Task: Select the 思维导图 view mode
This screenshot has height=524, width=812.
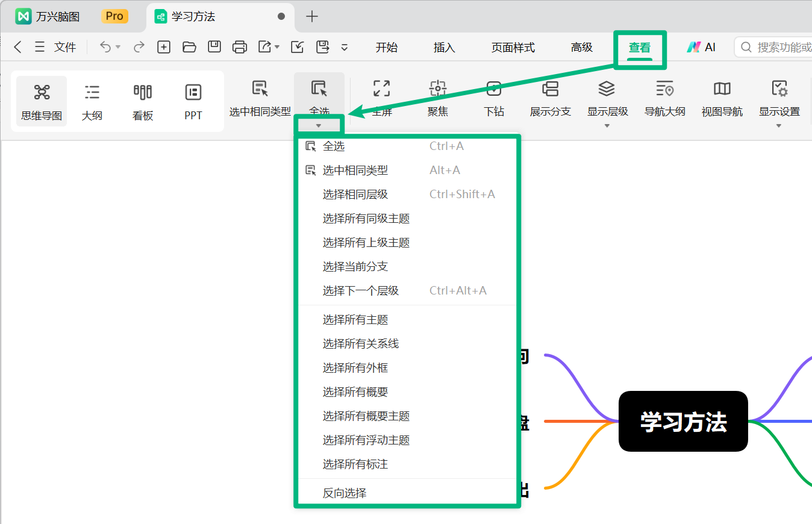Action: coord(42,101)
